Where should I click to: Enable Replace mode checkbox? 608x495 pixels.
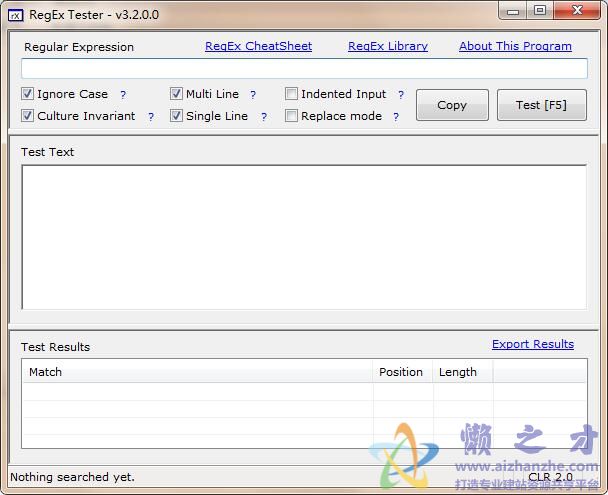pos(291,116)
